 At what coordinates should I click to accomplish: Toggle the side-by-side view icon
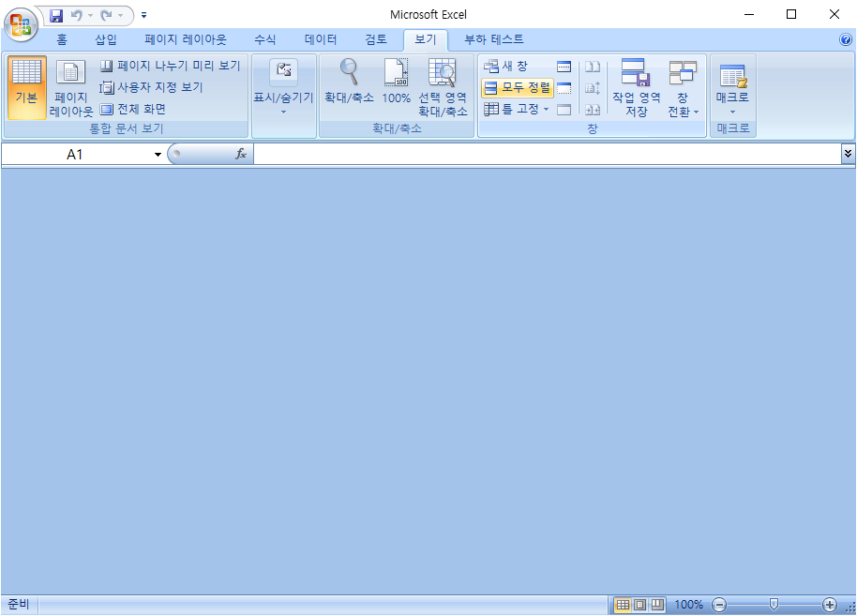593,67
